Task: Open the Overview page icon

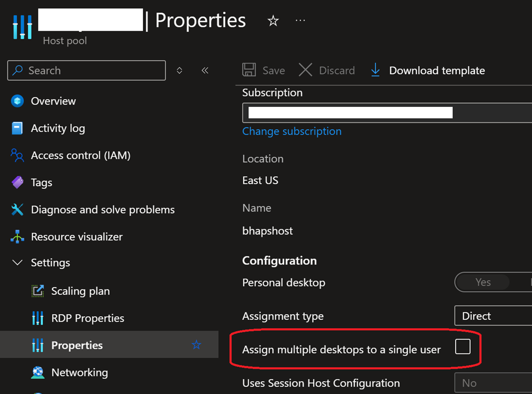Action: coord(17,101)
